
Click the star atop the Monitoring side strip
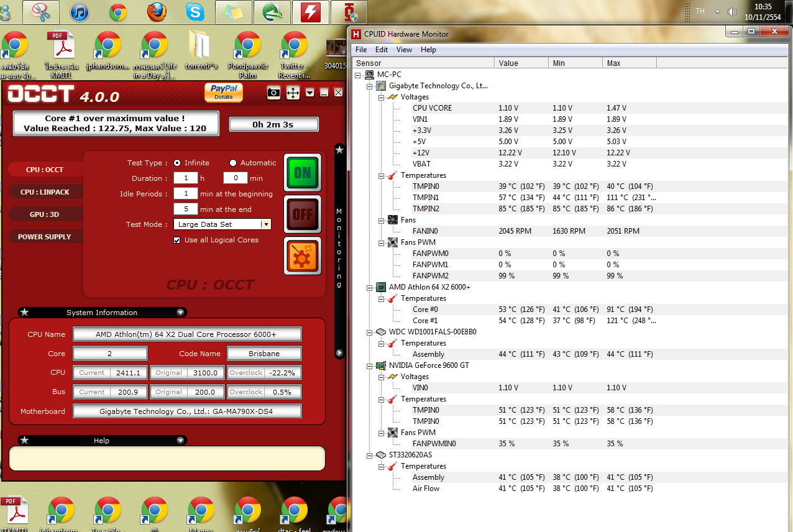tap(339, 150)
